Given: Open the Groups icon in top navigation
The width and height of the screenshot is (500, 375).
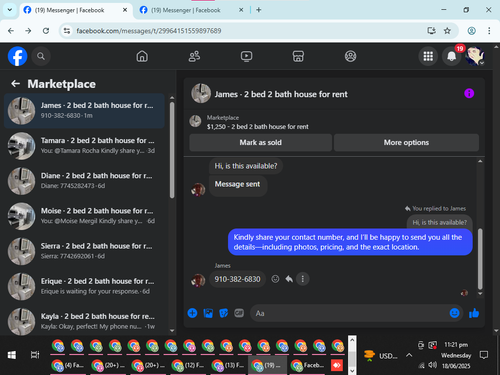Looking at the screenshot, I should 350,56.
